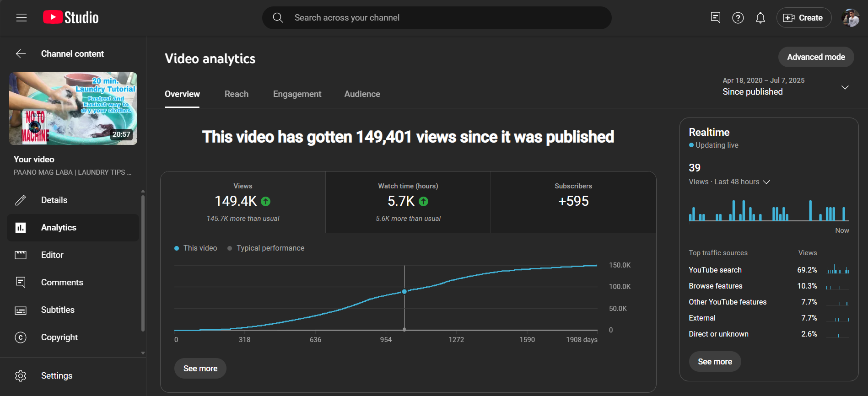Open Details in the sidebar
The width and height of the screenshot is (868, 396).
(x=73, y=200)
